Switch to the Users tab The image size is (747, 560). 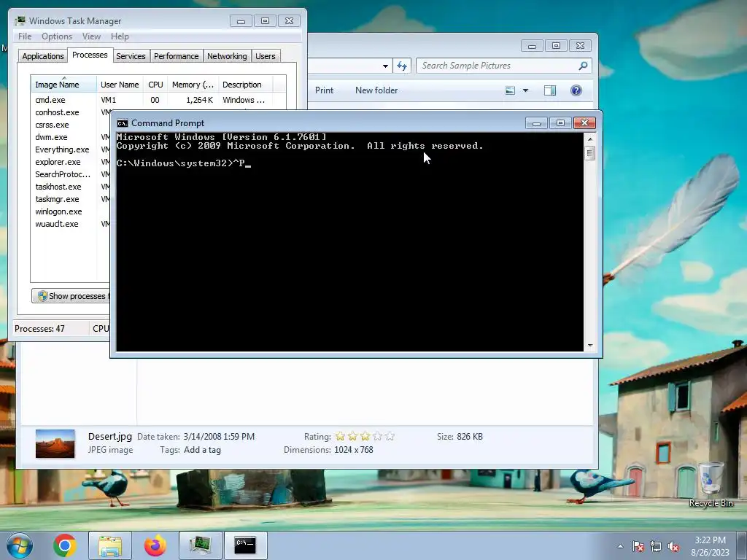(x=265, y=56)
